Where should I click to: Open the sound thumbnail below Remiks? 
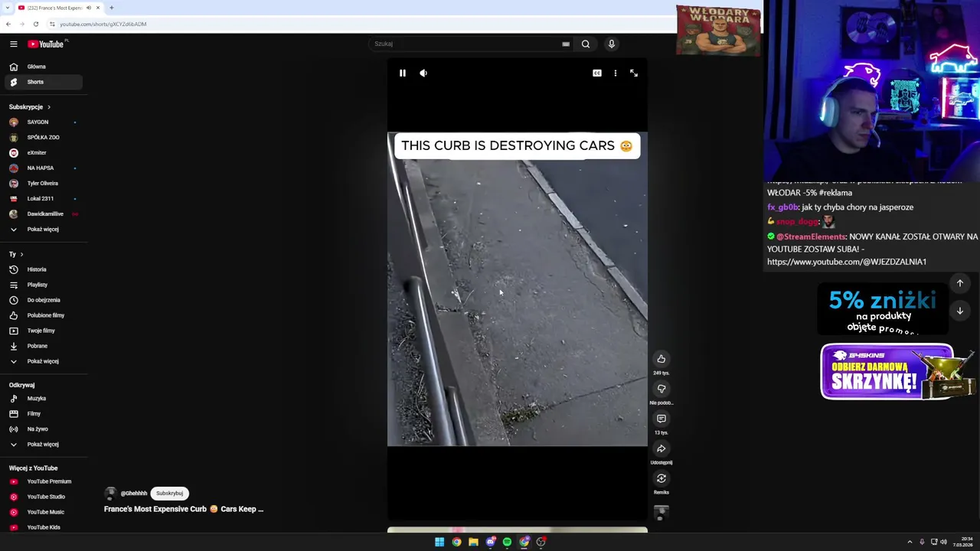pyautogui.click(x=661, y=512)
